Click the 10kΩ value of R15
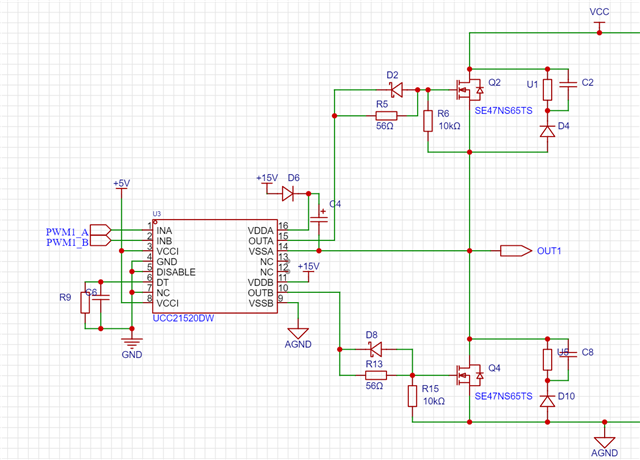The image size is (640, 460). coord(434,401)
